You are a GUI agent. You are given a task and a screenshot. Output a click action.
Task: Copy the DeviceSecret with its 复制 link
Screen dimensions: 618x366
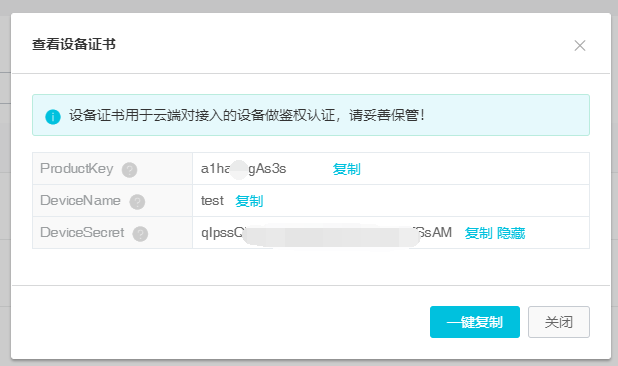point(478,233)
